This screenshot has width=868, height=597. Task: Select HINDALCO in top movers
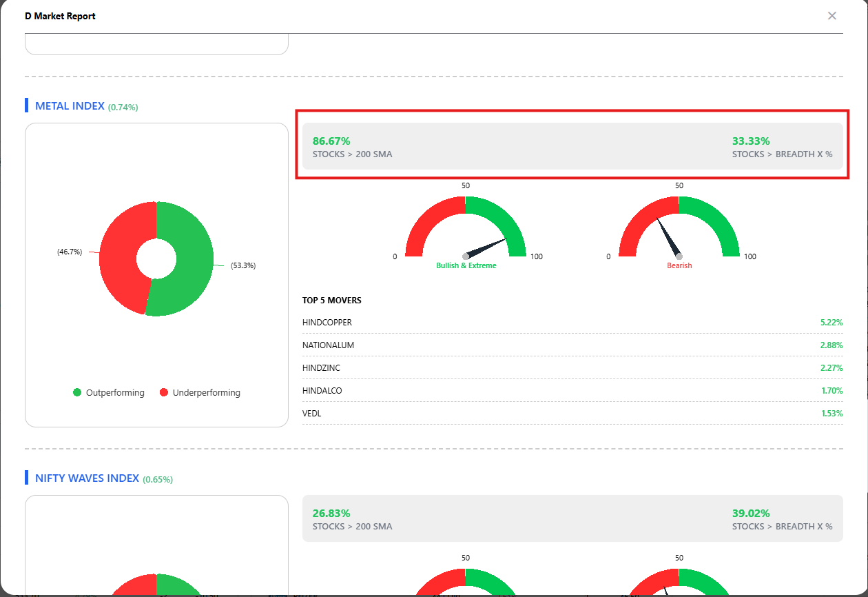coord(322,391)
